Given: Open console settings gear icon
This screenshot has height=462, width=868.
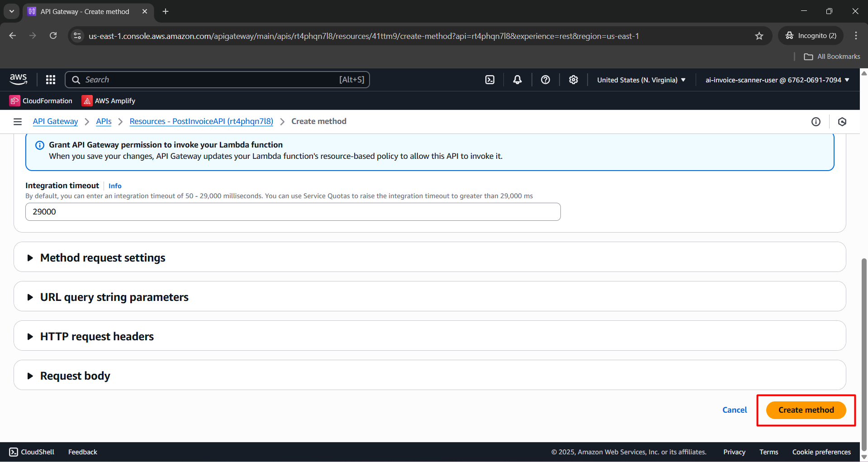Looking at the screenshot, I should tap(574, 80).
